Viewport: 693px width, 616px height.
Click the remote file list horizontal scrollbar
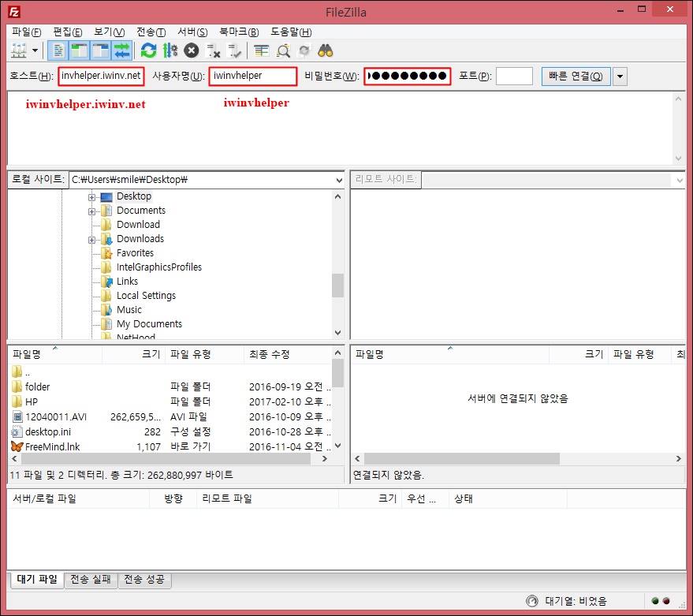coord(462,459)
